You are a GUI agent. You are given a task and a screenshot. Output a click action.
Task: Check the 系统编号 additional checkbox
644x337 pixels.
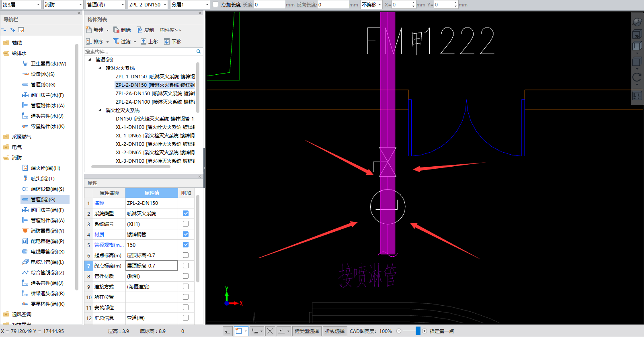point(186,224)
